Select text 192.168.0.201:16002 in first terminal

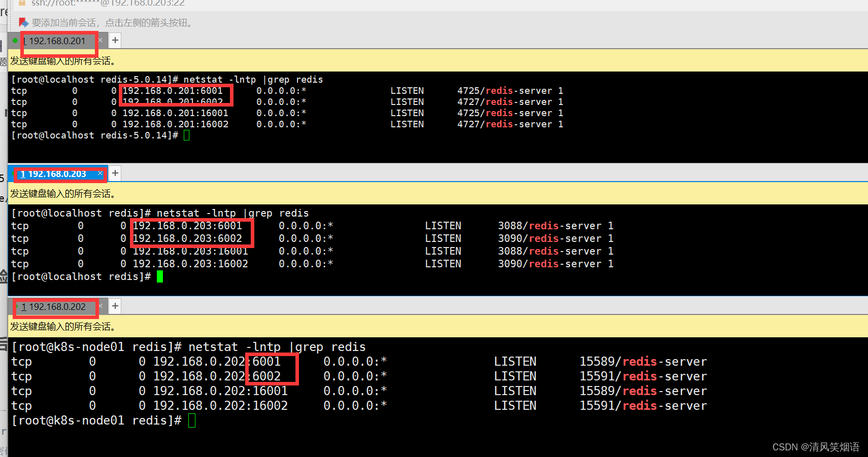pos(176,124)
